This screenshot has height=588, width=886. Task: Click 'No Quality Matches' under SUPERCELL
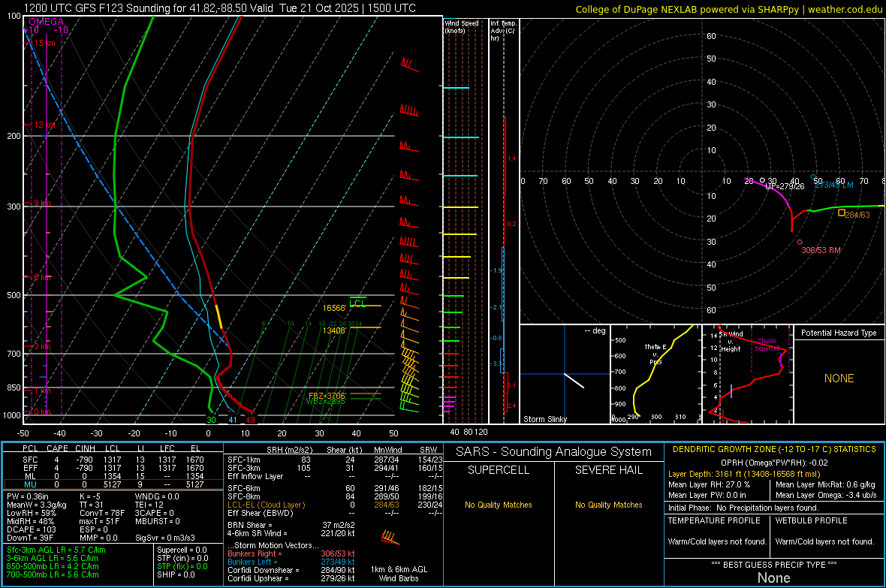pos(499,505)
